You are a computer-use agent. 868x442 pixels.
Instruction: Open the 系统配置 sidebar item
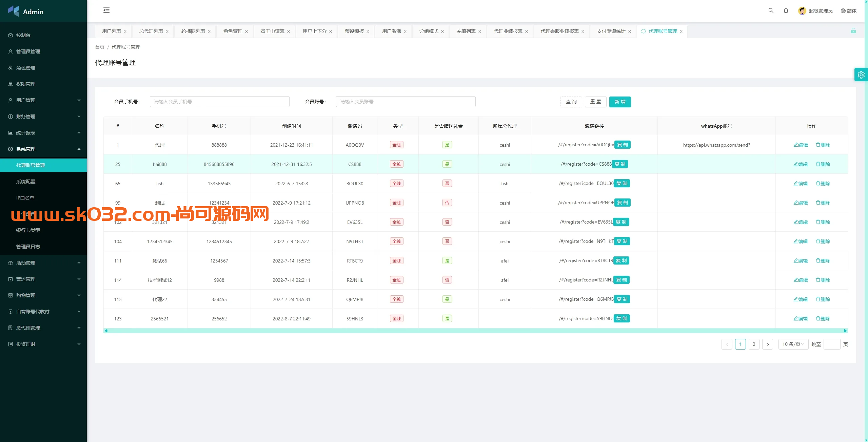(x=26, y=182)
